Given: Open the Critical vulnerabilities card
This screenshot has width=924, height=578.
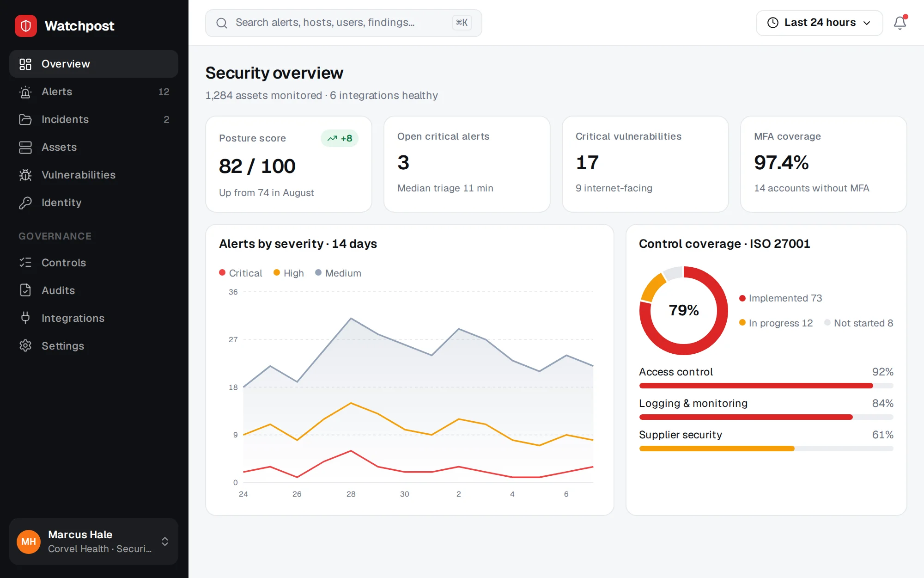Looking at the screenshot, I should click(x=645, y=164).
